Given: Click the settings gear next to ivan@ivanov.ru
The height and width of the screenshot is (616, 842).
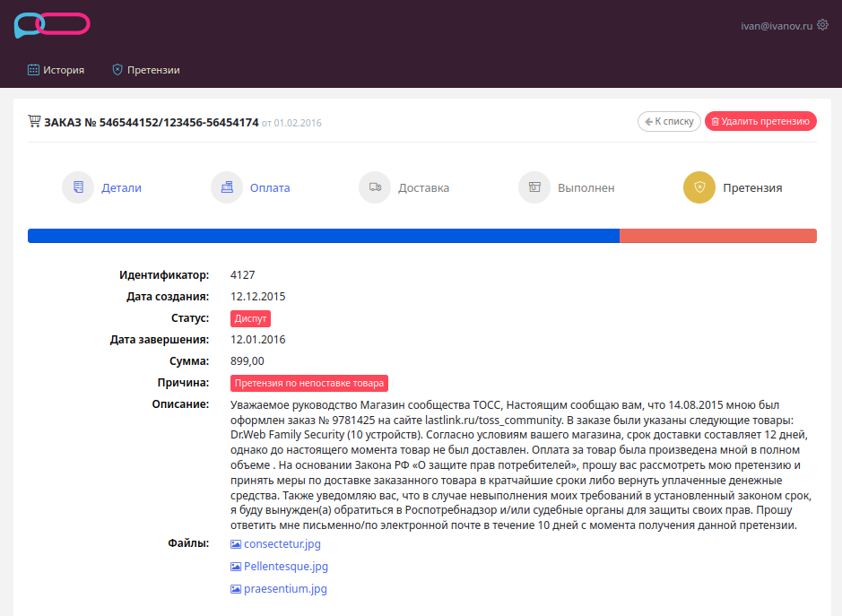Looking at the screenshot, I should pos(822,25).
